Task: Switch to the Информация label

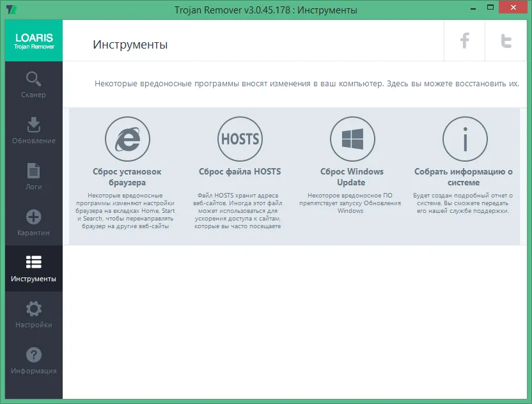Action: pos(34,371)
